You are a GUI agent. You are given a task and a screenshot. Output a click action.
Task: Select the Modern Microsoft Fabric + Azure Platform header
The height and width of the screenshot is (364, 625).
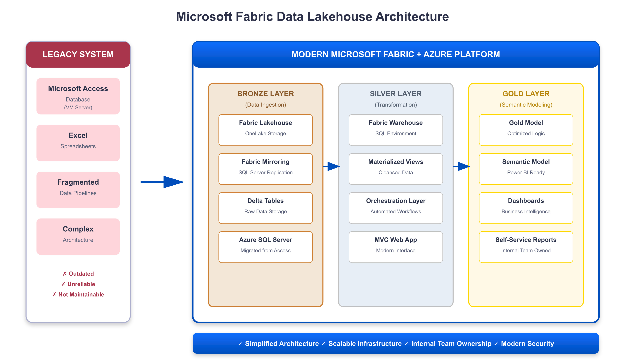tap(396, 54)
